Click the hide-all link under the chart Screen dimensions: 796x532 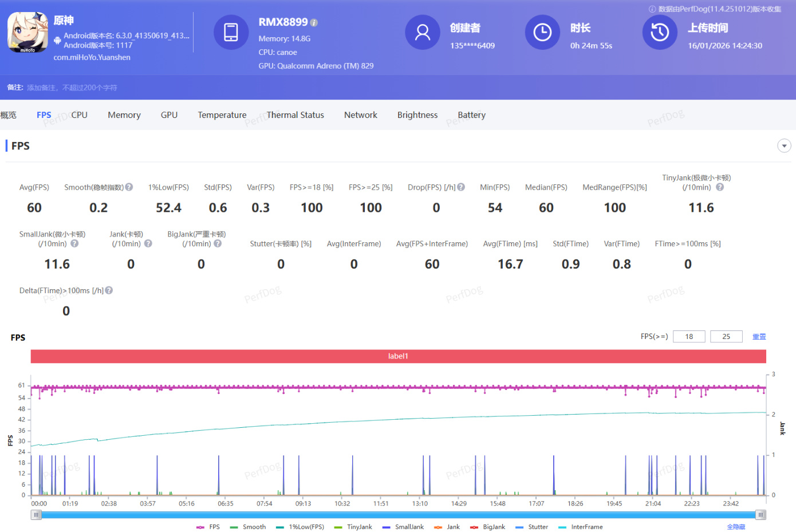[736, 527]
